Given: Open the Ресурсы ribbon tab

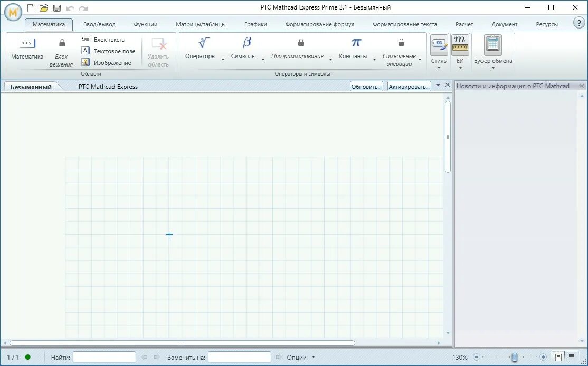Looking at the screenshot, I should [x=547, y=24].
